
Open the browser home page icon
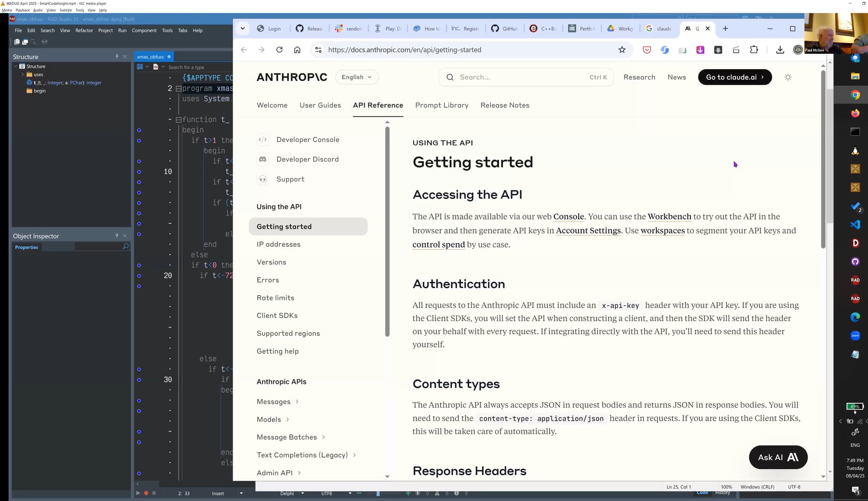pyautogui.click(x=297, y=50)
